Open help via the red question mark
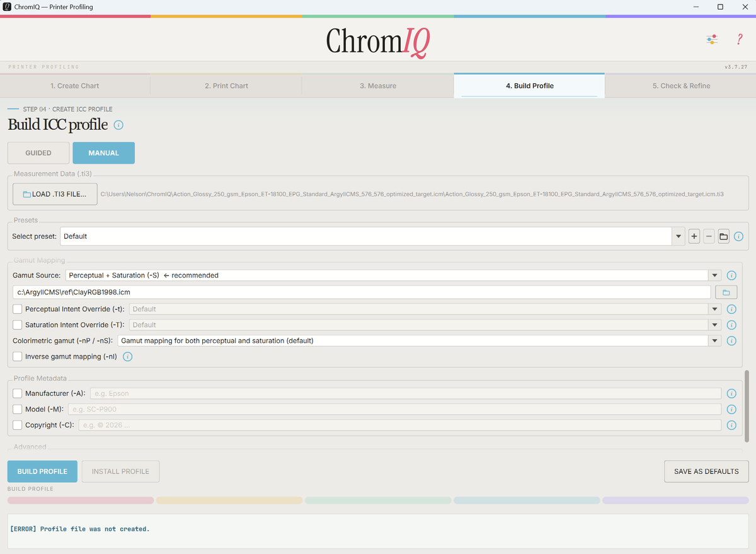Viewport: 756px width, 554px height. pos(740,40)
